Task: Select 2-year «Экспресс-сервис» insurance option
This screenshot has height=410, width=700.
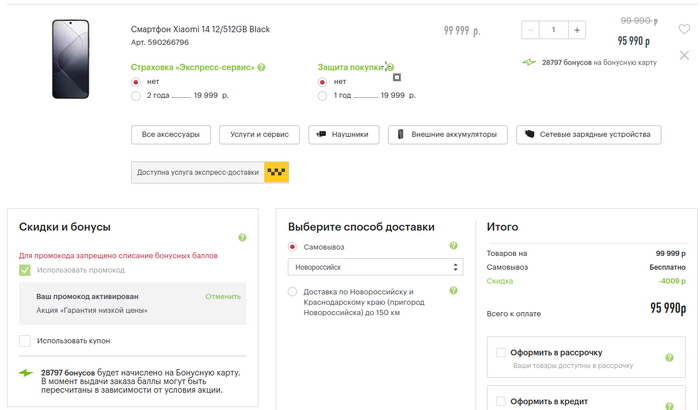Action: pyautogui.click(x=136, y=96)
